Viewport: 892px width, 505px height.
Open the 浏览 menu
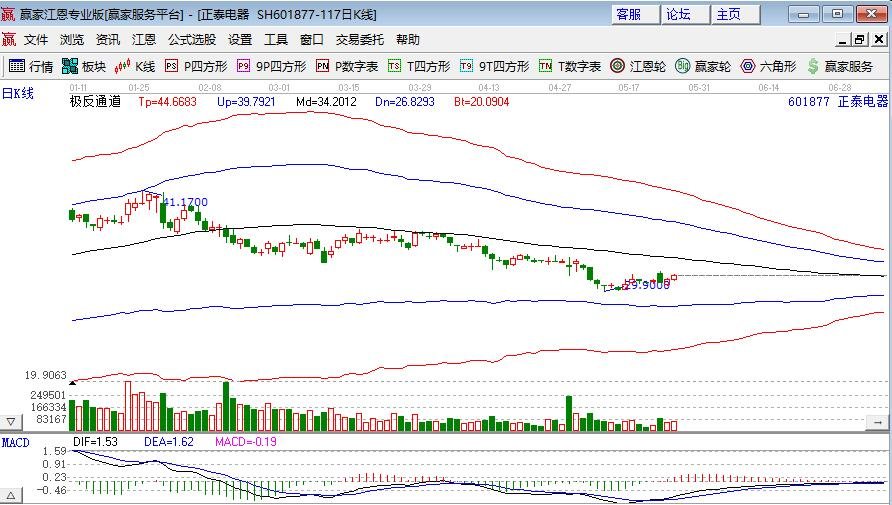point(72,40)
